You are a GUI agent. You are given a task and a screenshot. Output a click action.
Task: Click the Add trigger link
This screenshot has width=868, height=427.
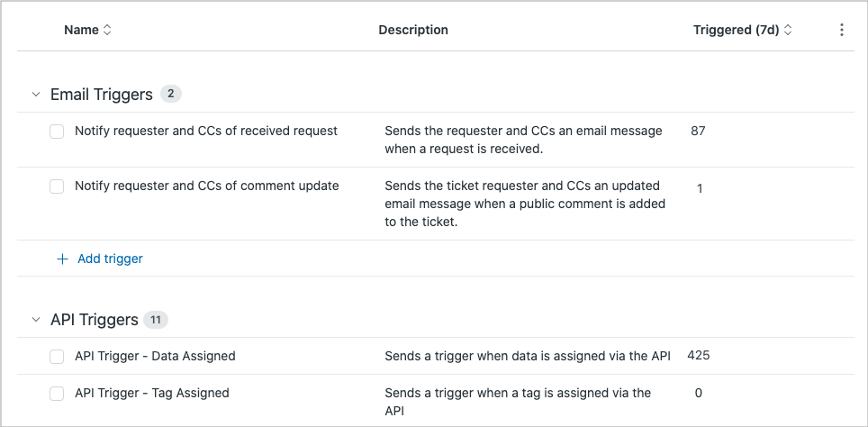pos(110,259)
